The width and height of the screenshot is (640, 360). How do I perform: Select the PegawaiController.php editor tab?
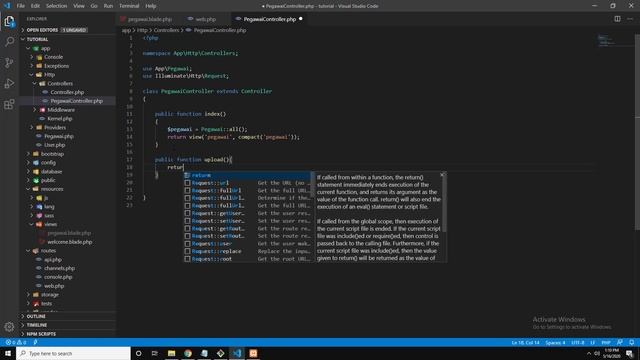pos(269,19)
